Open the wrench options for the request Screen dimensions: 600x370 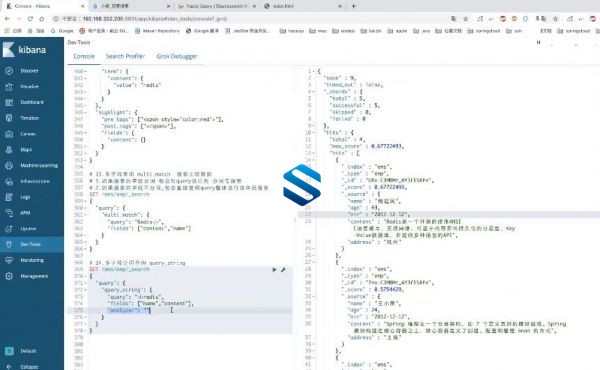click(x=283, y=270)
